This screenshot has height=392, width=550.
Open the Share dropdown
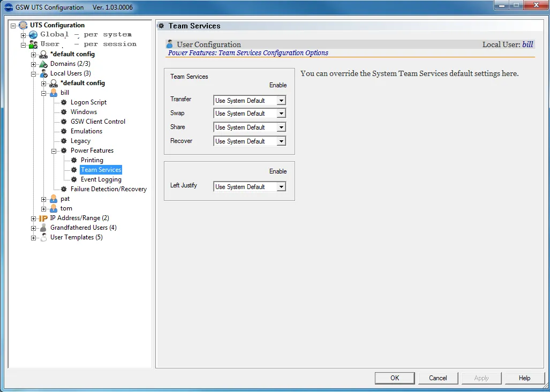[281, 127]
